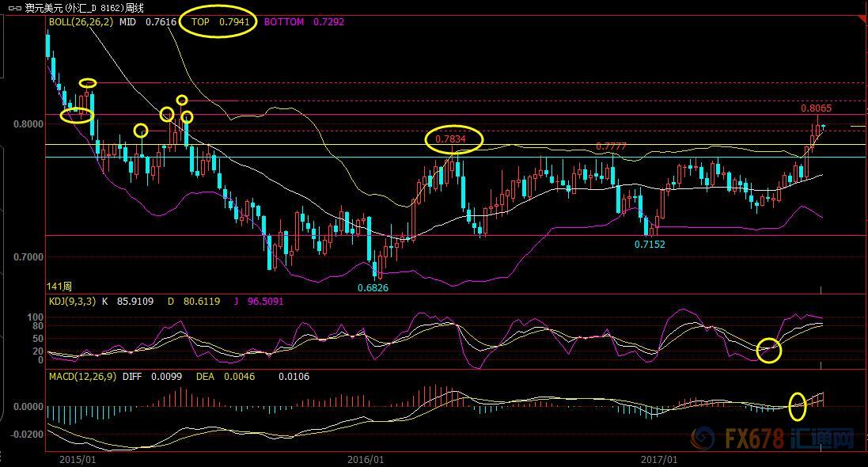Click the 0.8065 high price label
Screen dimensions: 868x467
coord(816,108)
